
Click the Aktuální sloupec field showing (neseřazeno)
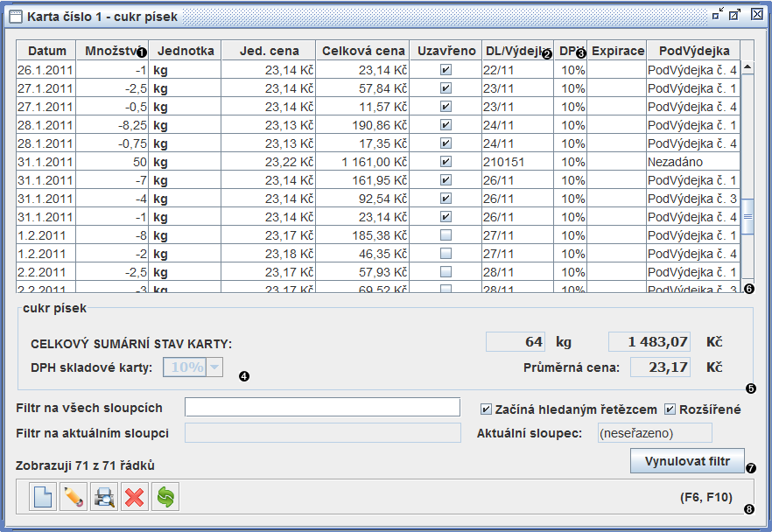click(x=654, y=433)
